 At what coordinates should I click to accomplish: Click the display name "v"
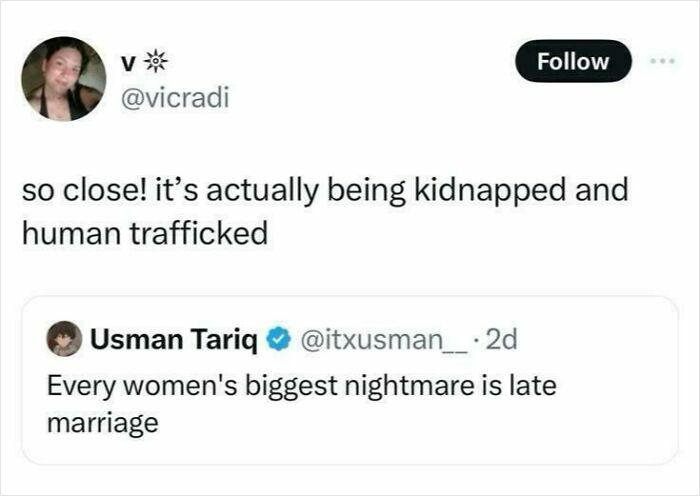click(x=127, y=62)
